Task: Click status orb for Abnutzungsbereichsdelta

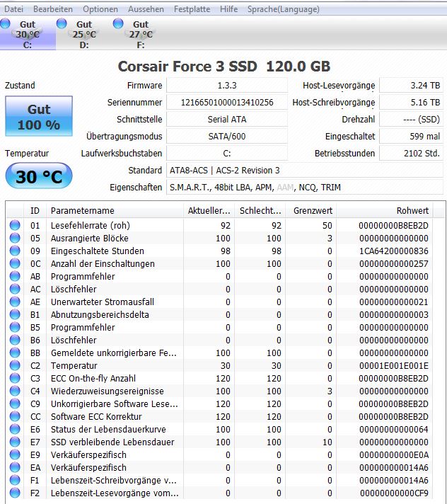Action: [15, 314]
